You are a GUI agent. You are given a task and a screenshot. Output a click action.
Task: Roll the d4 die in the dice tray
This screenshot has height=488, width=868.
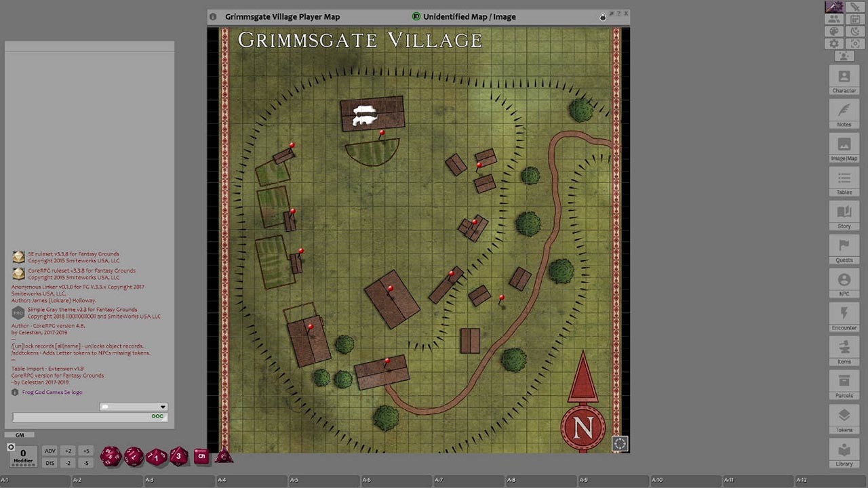point(224,457)
